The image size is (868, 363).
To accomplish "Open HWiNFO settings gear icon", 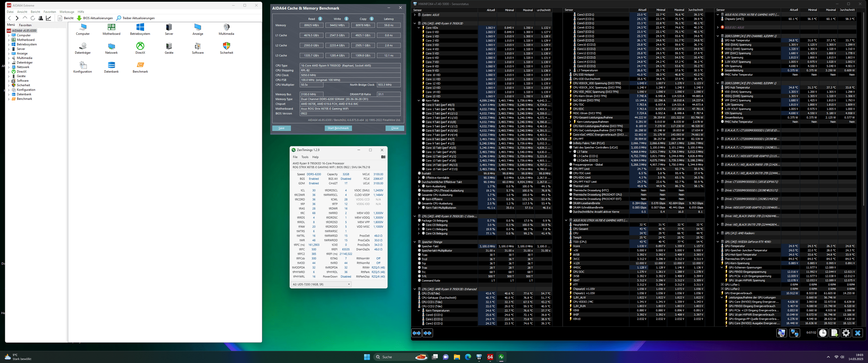I will point(846,333).
